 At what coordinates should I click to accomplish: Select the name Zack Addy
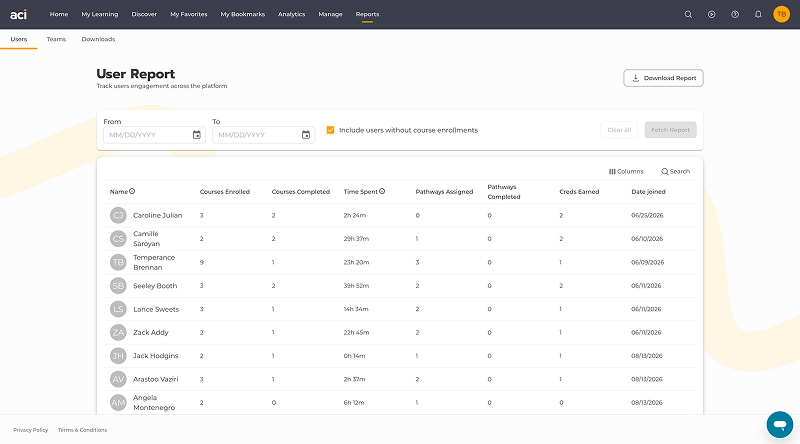151,332
